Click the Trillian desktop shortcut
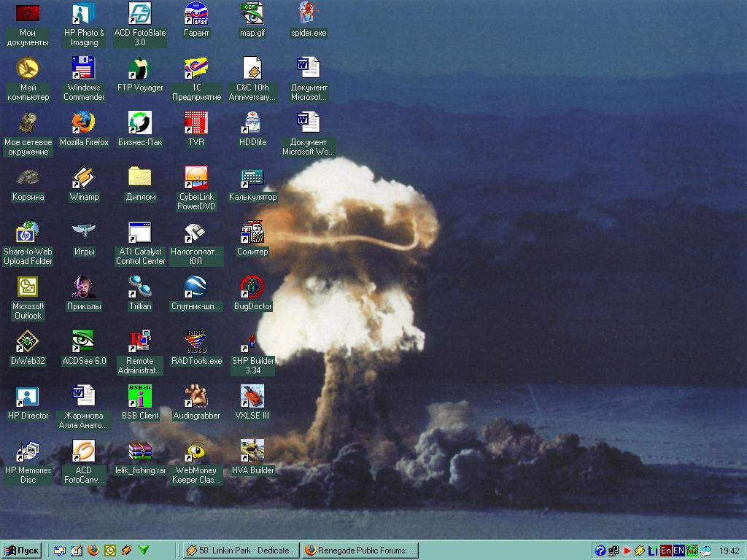Viewport: 747px width, 560px height. click(140, 287)
